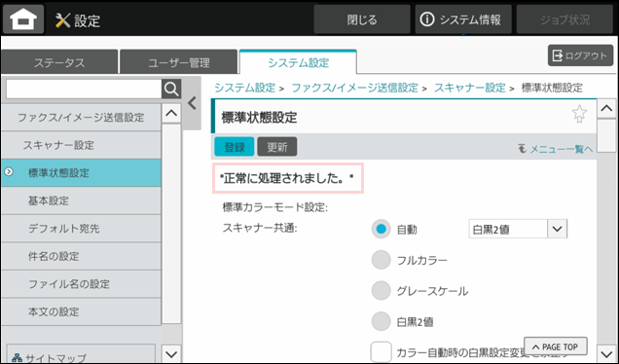Image resolution: width=619 pixels, height=364 pixels.
Task: Switch to the ステータス tab
Action: point(59,62)
